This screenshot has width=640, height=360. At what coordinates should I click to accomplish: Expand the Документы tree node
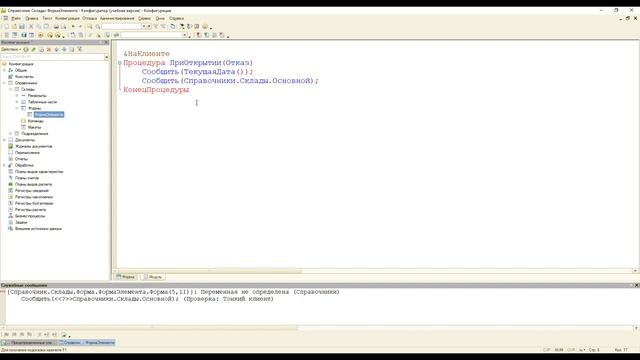click(4, 140)
